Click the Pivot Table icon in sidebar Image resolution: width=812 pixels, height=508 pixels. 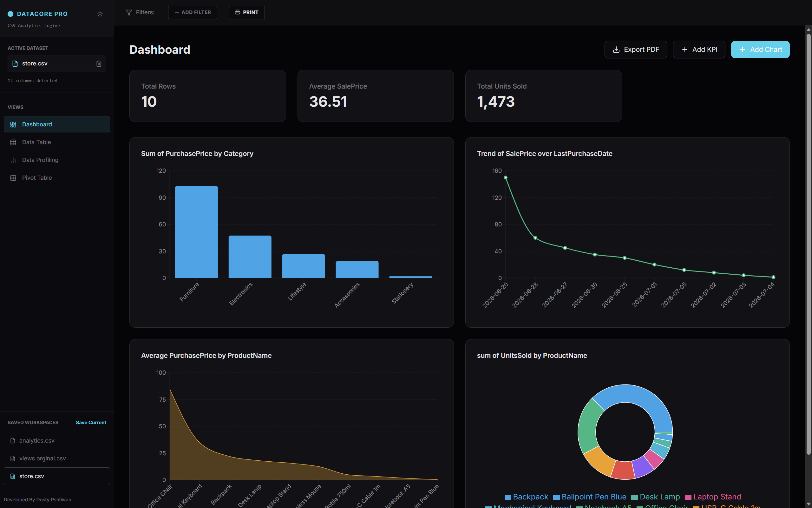13,178
